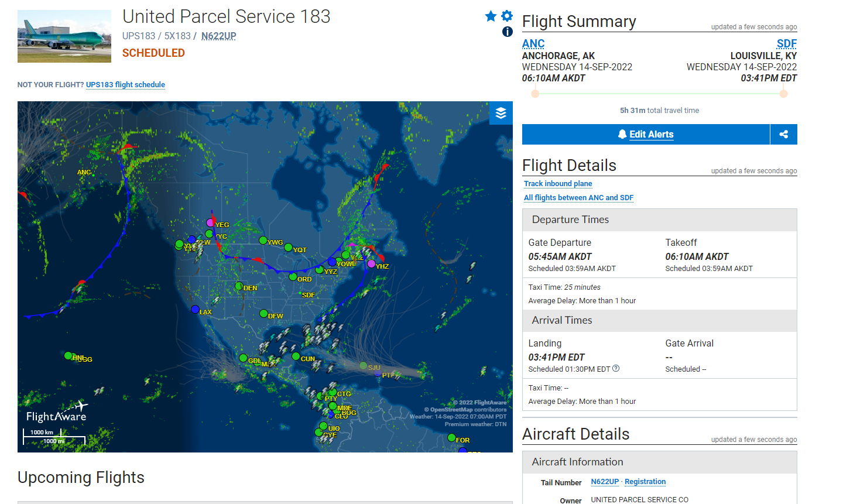Click the FlightAware logo on the map
The height and width of the screenshot is (504, 867).
pos(57,413)
